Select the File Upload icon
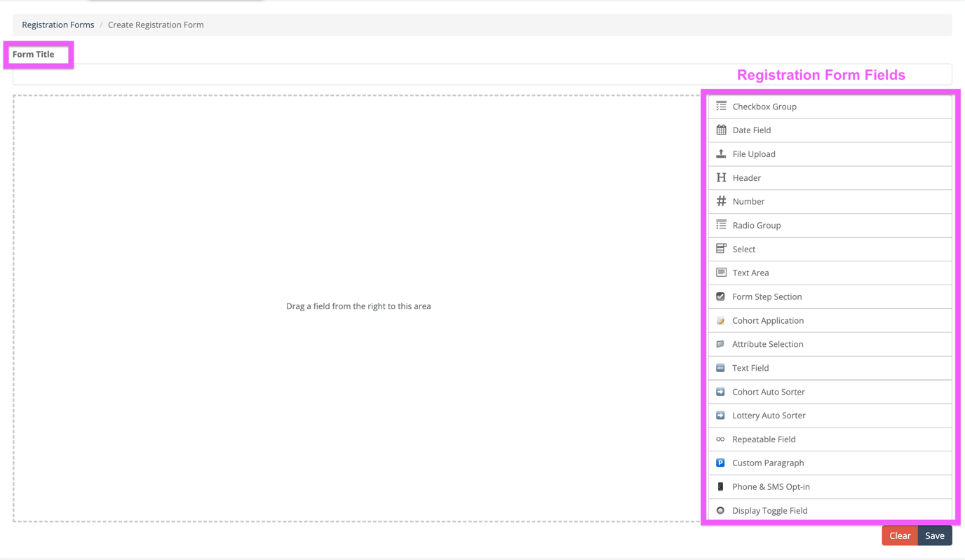The image size is (965, 560). (x=720, y=153)
